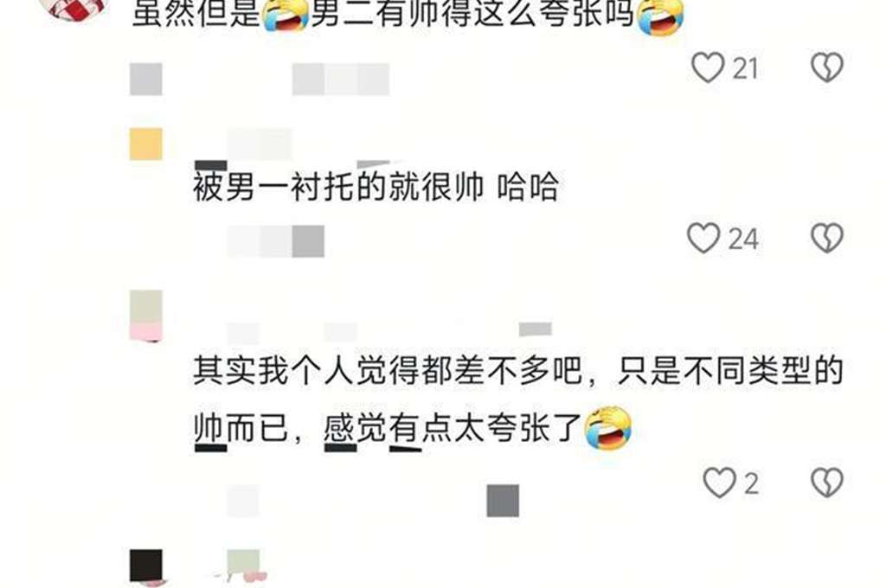Like the comment with 21 likes

[x=708, y=67]
